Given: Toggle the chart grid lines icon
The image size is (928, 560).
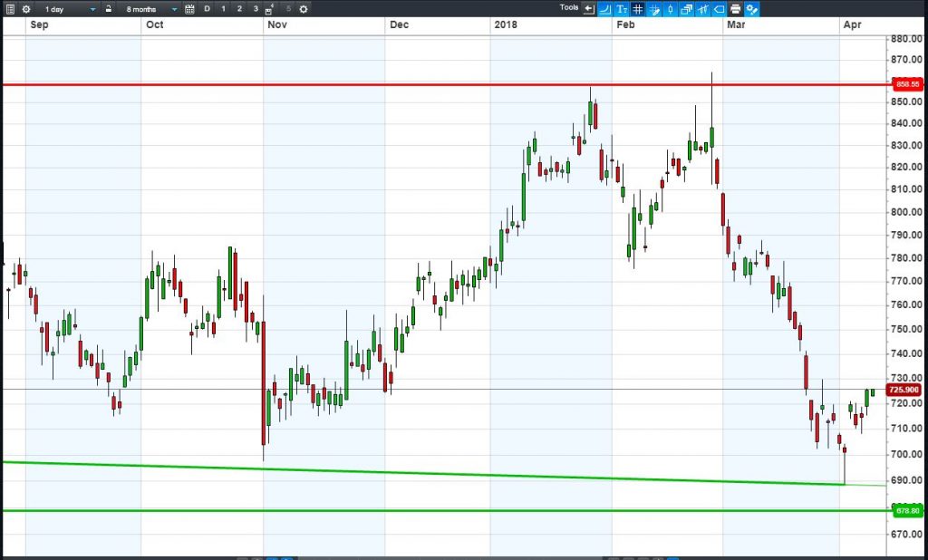Looking at the screenshot, I should 637,9.
